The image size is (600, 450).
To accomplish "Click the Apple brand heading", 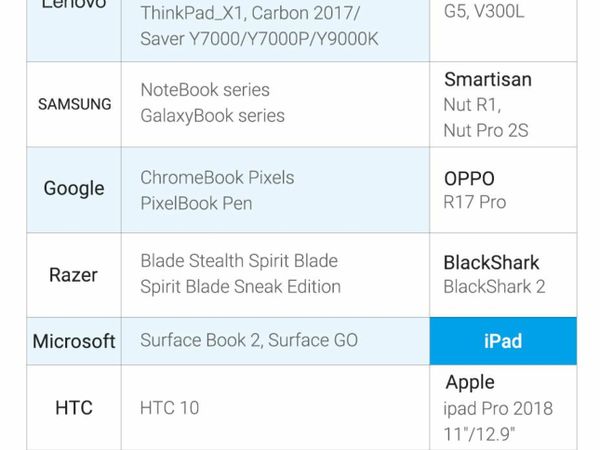I will [469, 382].
